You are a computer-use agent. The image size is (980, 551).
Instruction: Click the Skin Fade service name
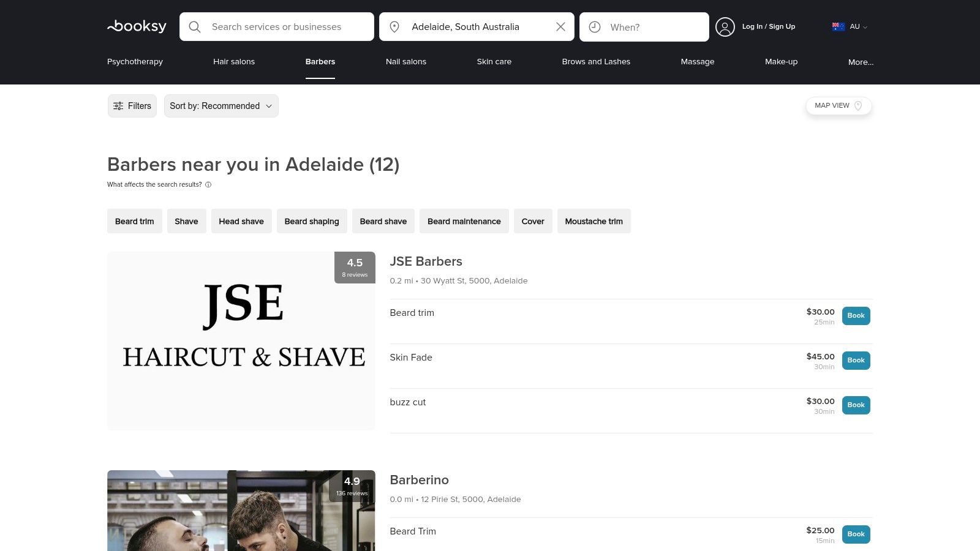click(411, 358)
